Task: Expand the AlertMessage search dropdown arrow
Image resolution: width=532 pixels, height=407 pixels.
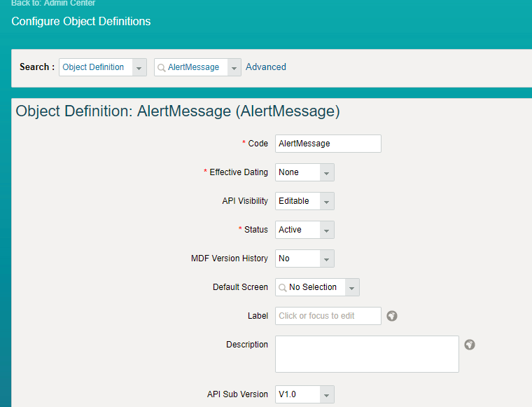Action: tap(234, 67)
